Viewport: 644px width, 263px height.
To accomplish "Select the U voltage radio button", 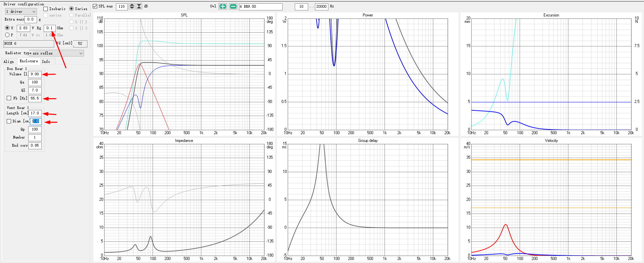I will click(7, 28).
